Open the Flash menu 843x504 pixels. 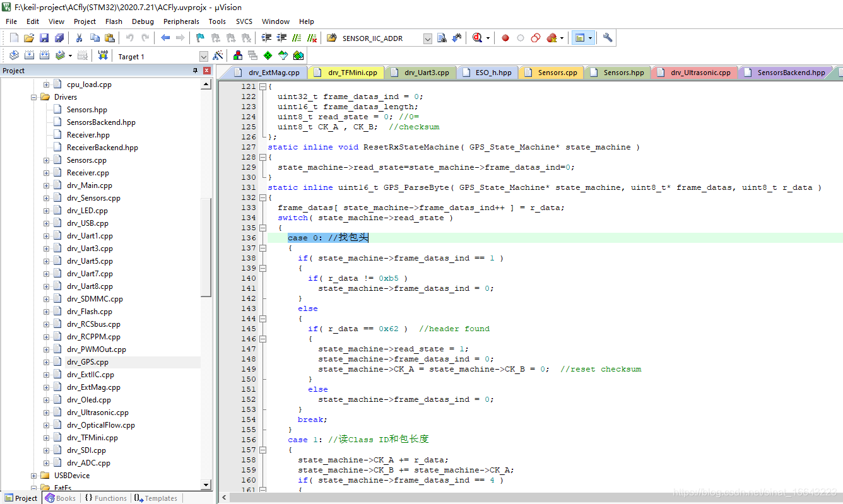pos(114,21)
